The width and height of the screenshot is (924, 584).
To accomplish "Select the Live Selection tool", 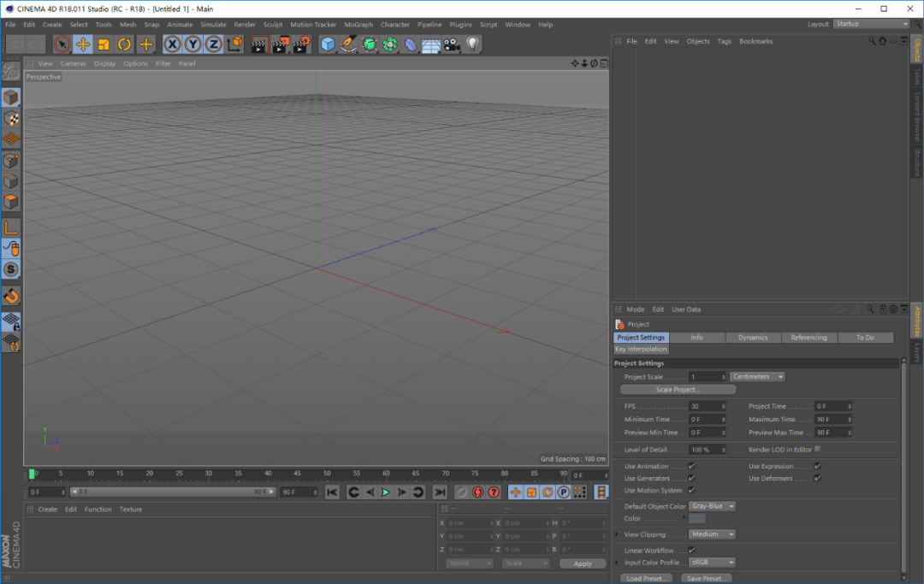I will (62, 44).
